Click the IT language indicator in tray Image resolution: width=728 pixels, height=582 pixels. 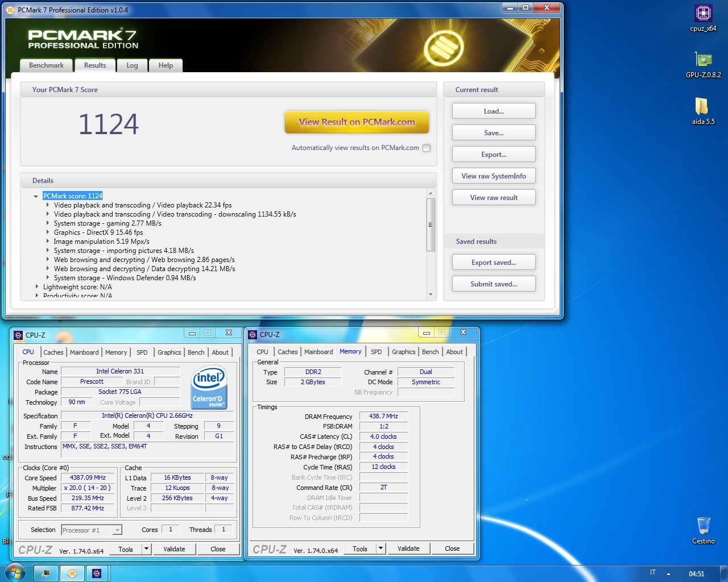click(653, 572)
